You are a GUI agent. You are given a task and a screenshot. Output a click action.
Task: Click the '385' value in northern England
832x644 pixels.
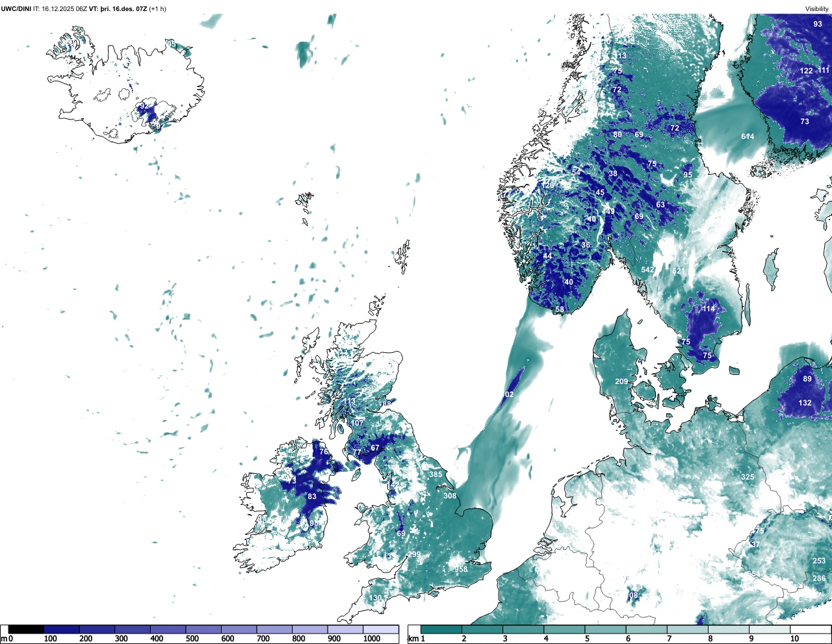[x=435, y=474]
